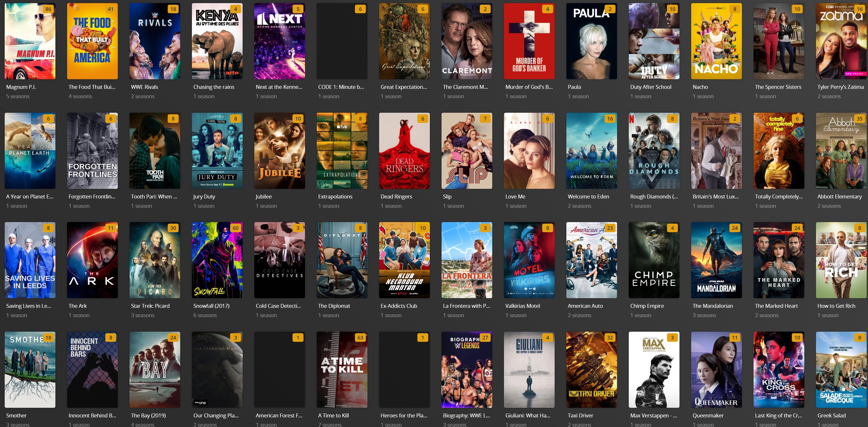Open The Bay poster
Viewport: 868px width, 427px height.
click(155, 370)
